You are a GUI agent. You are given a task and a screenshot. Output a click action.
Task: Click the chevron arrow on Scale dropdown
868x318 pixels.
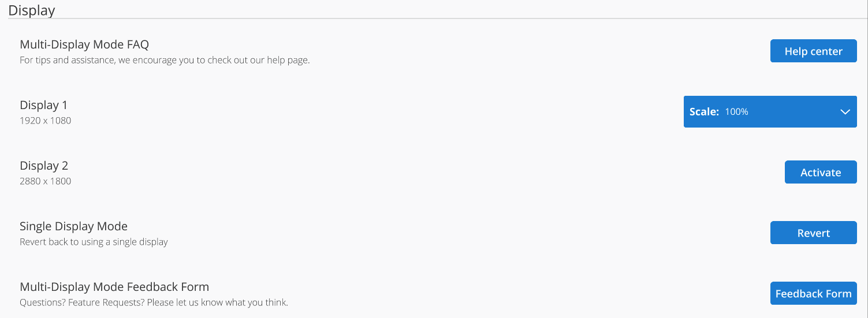845,112
